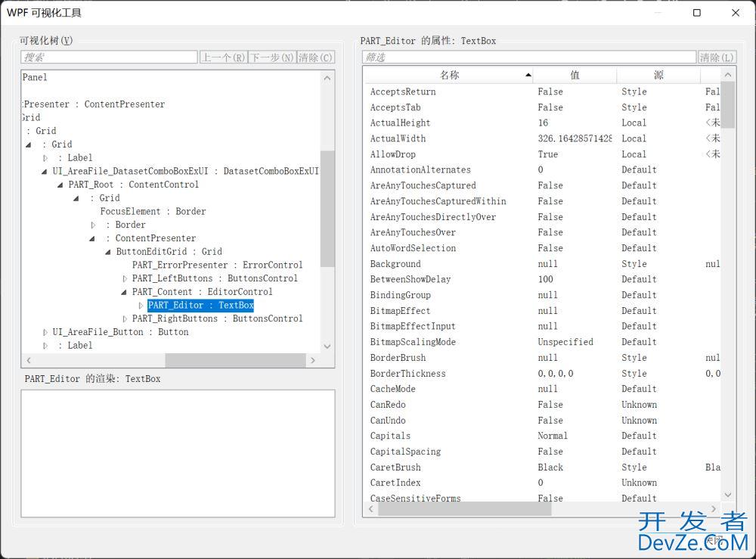
Task: Collapse ButtonEditGrid node
Action: (x=108, y=252)
